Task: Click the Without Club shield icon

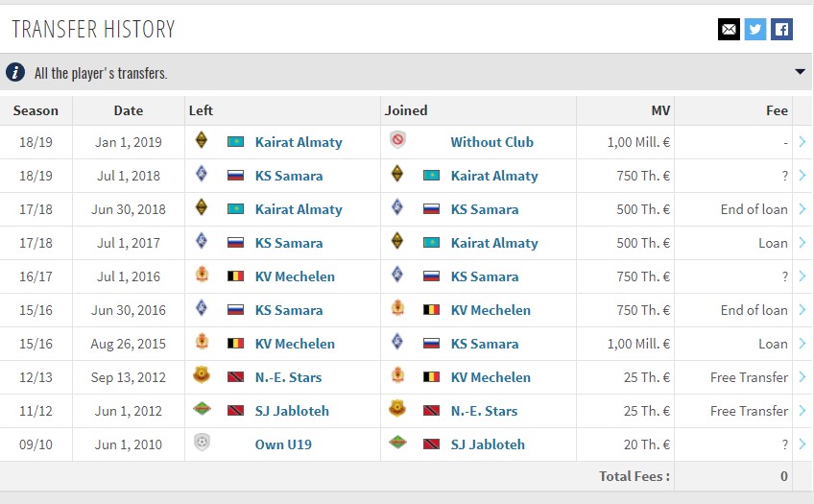Action: [397, 139]
